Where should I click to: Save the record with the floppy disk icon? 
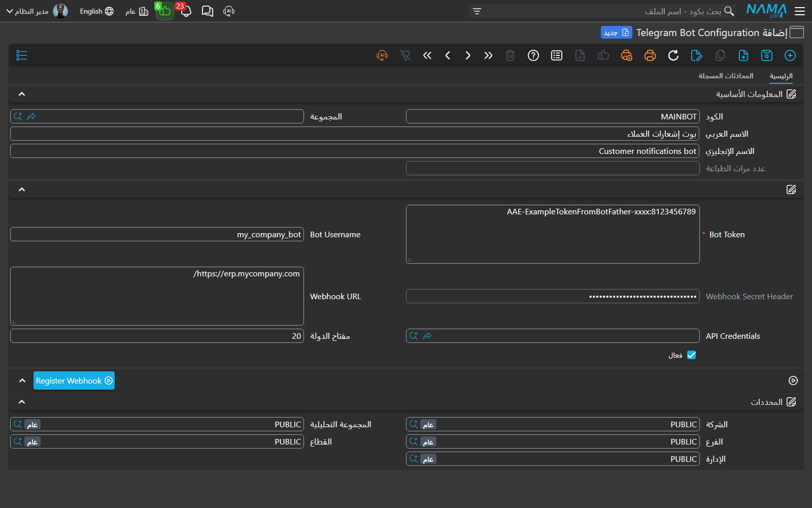767,55
